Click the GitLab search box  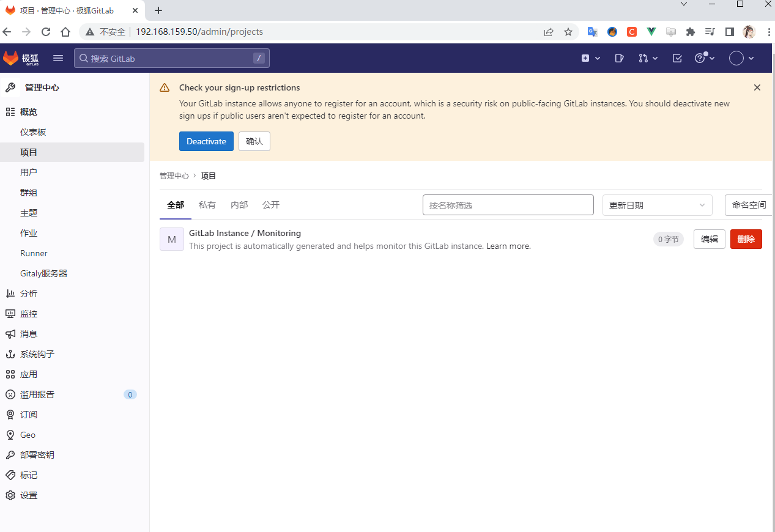(x=172, y=58)
